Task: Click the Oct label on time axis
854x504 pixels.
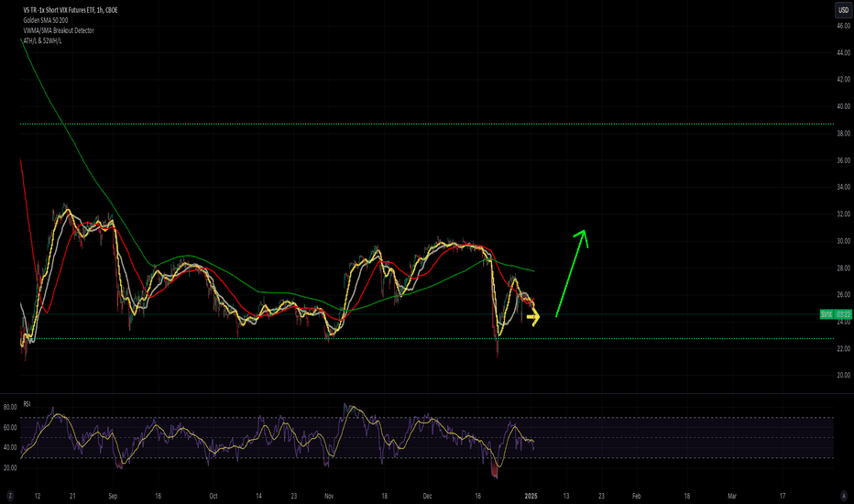Action: coord(213,496)
